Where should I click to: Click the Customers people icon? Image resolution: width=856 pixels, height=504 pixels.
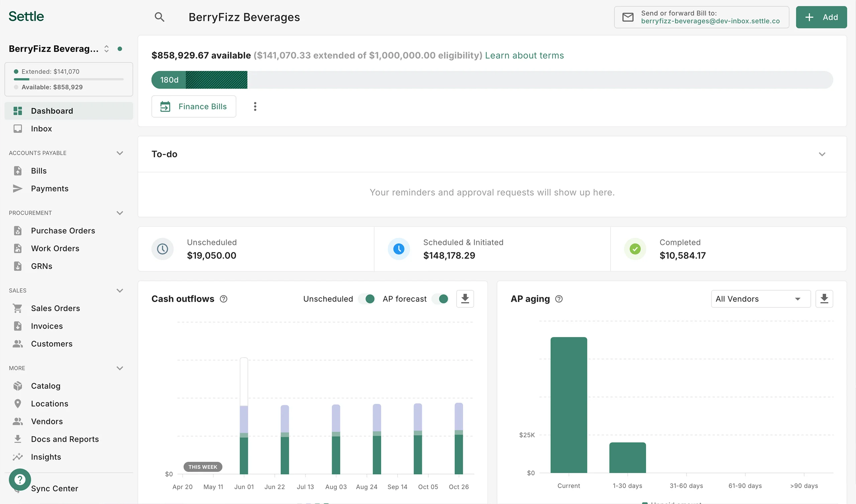tap(18, 344)
